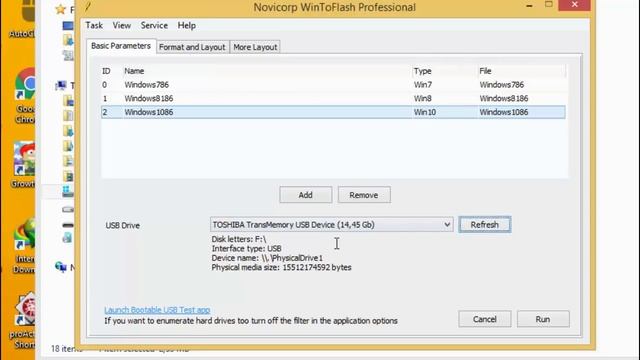The width and height of the screenshot is (640, 360).
Task: Click This PC icon in Explorer sidebar
Action: click(x=61, y=85)
